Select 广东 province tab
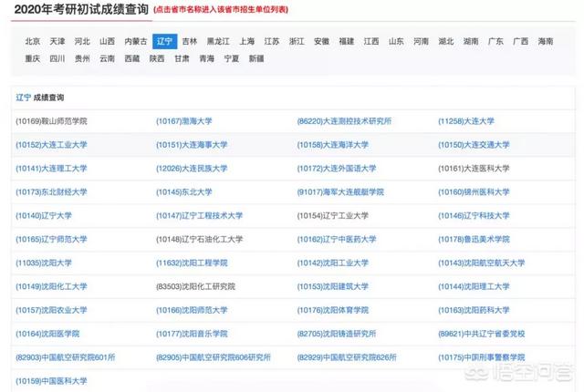 (496, 41)
